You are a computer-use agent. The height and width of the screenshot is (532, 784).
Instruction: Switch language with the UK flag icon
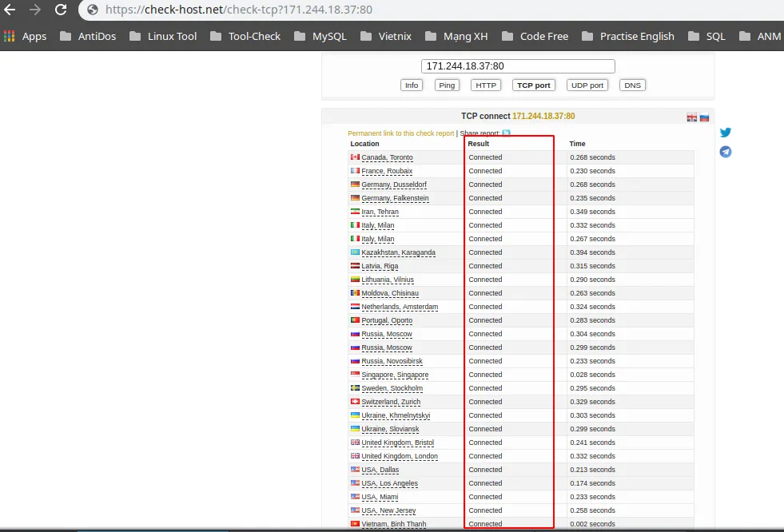692,117
